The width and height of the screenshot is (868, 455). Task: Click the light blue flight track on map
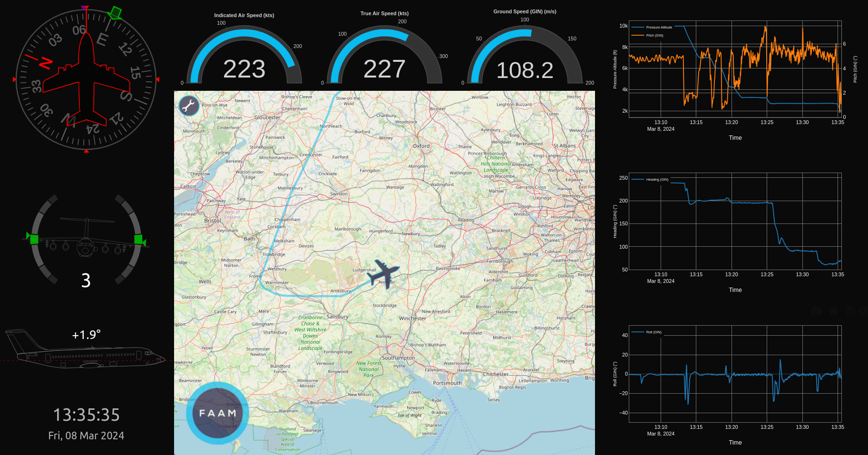[x=295, y=181]
